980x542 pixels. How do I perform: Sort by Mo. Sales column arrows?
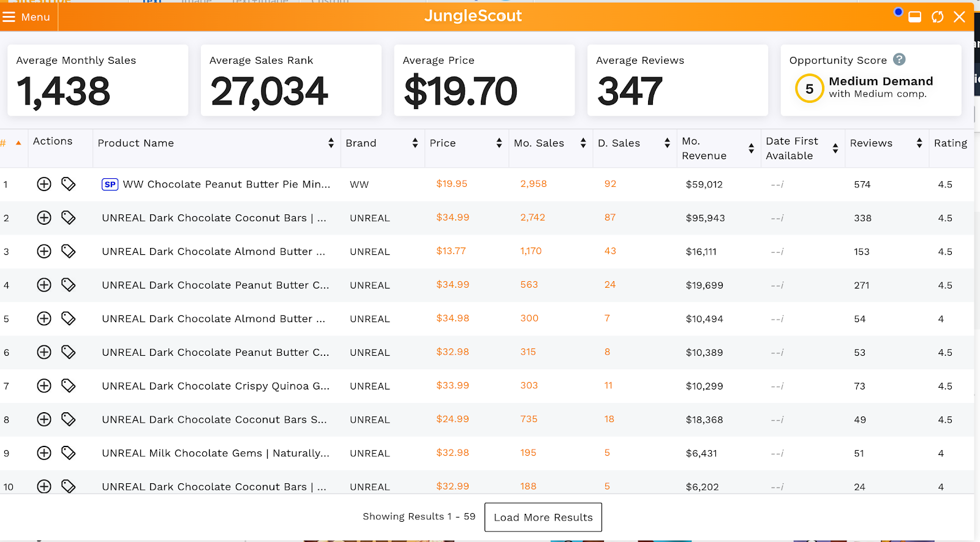tap(583, 143)
